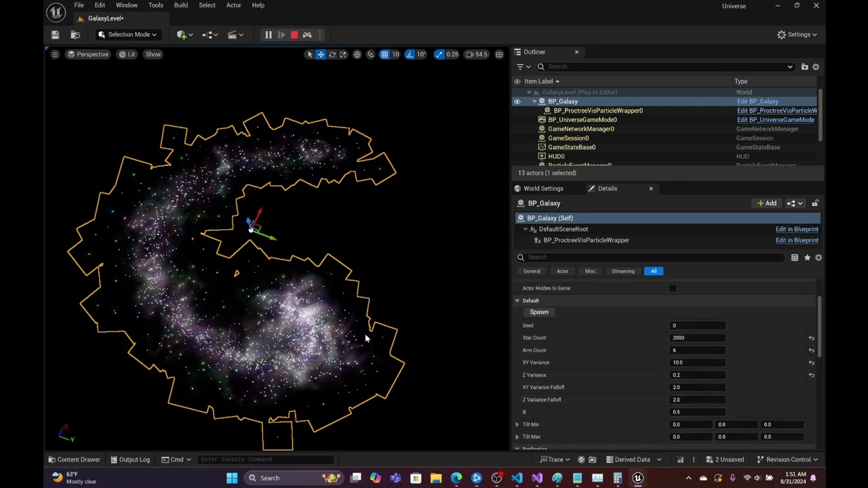Toggle rotation angle snapping
The width and height of the screenshot is (868, 488).
[x=410, y=54]
